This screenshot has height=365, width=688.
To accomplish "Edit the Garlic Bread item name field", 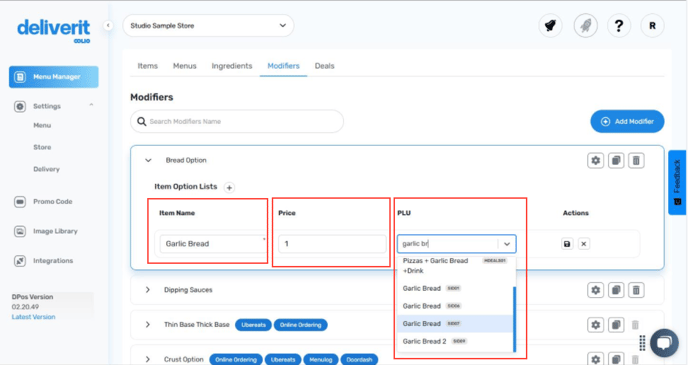I will point(212,244).
